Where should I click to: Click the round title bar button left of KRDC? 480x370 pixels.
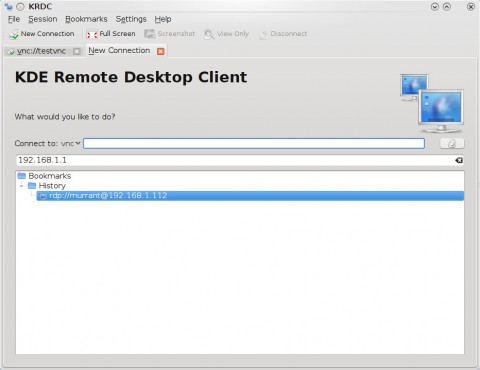21,7
